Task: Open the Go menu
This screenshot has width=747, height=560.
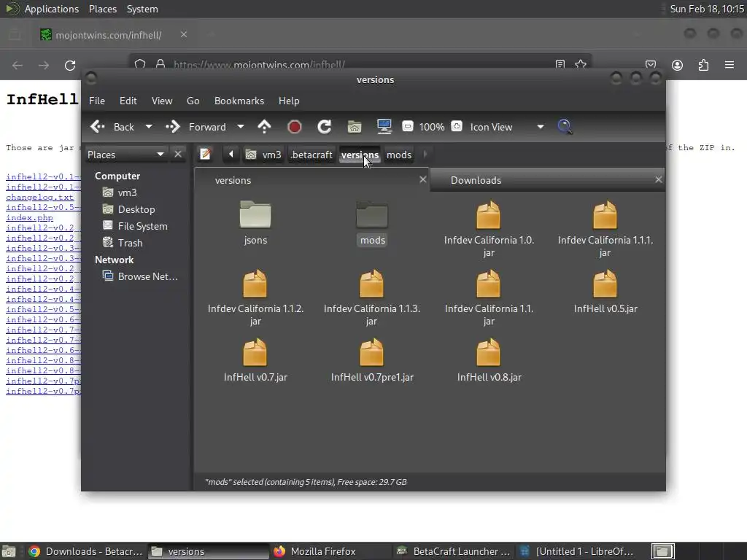Action: (193, 101)
